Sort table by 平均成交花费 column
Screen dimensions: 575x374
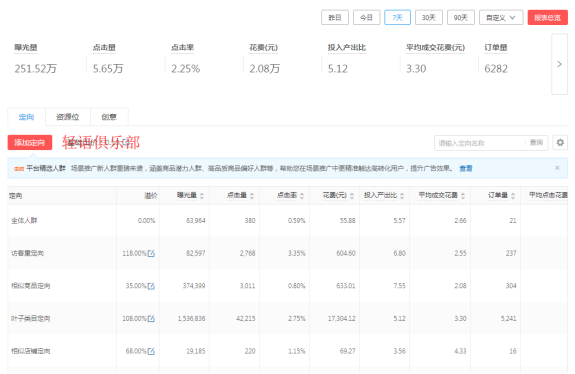463,196
